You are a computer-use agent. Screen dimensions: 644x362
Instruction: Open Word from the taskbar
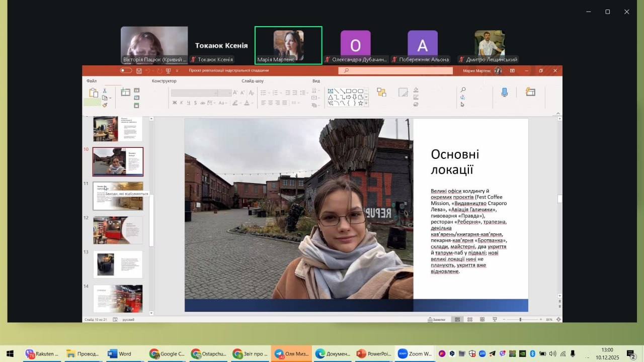pos(120,354)
